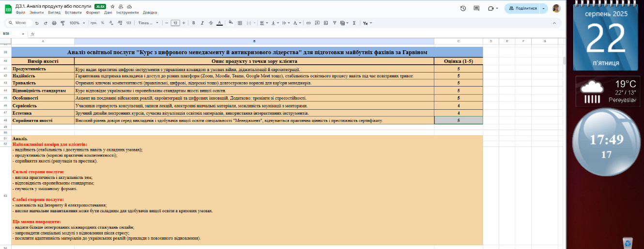
Task: Select the paint format tool
Action: point(62,23)
